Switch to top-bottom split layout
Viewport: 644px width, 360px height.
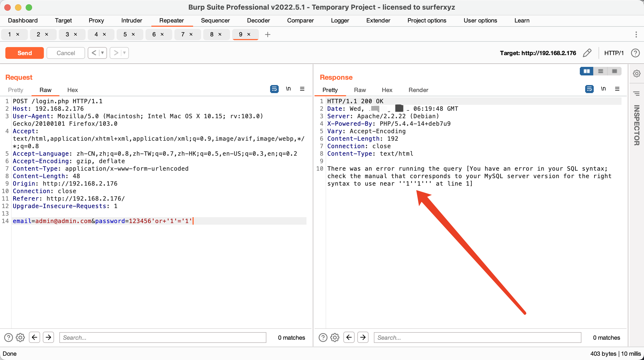600,71
